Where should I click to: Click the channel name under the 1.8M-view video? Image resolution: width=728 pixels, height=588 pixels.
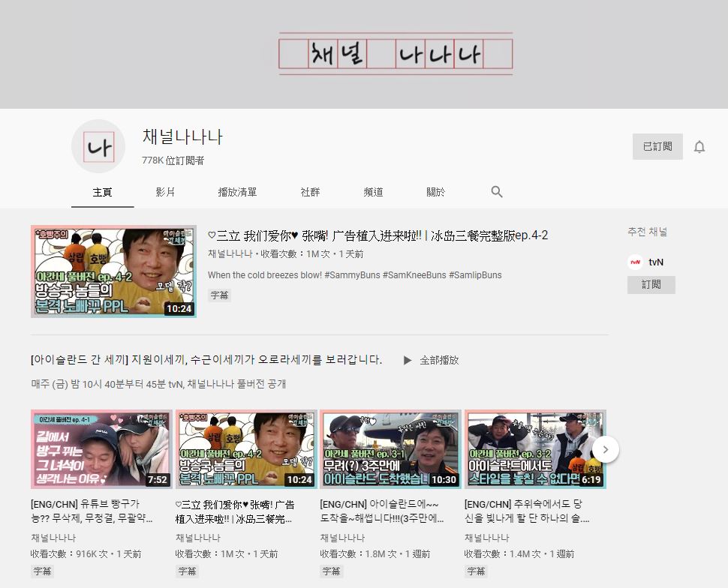coord(343,538)
